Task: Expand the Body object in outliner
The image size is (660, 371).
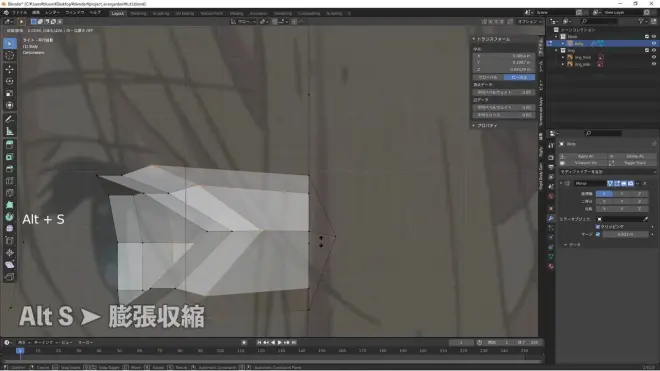Action: tap(563, 43)
